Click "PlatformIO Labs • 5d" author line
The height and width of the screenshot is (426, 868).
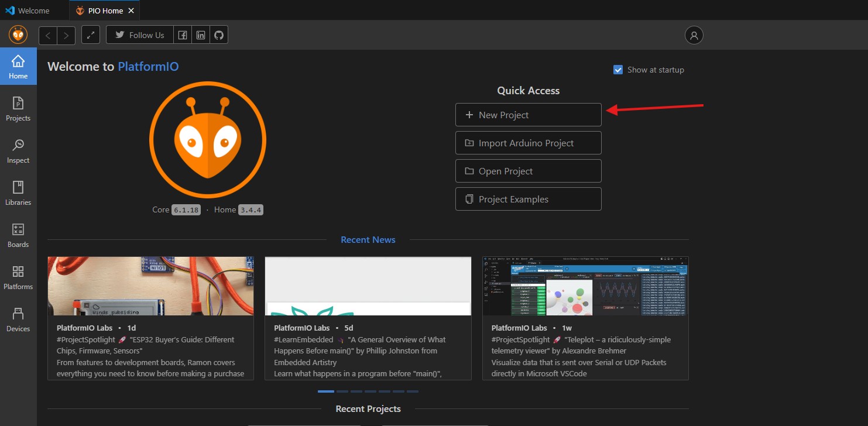point(313,328)
